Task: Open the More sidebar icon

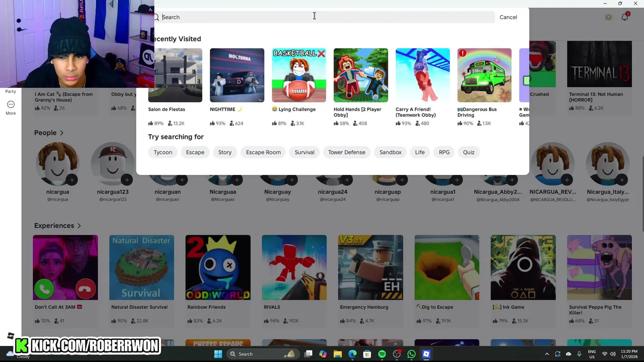Action: pos(11,105)
